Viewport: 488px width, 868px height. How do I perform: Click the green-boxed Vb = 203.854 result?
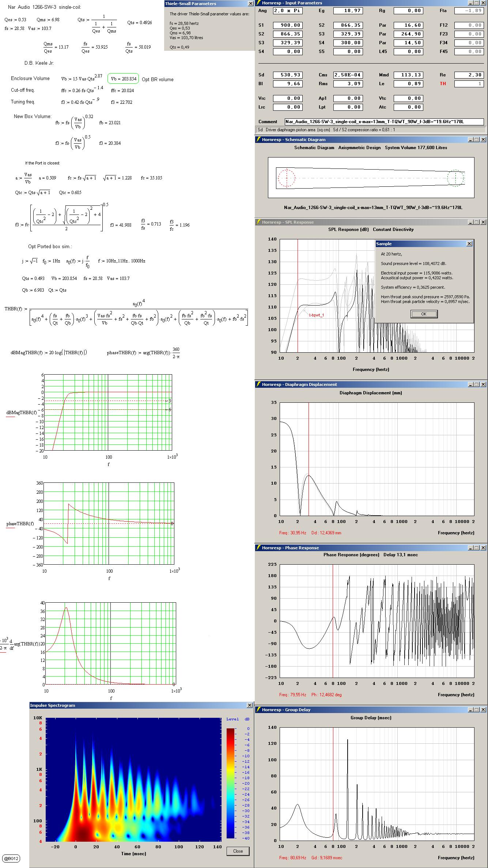tap(123, 79)
